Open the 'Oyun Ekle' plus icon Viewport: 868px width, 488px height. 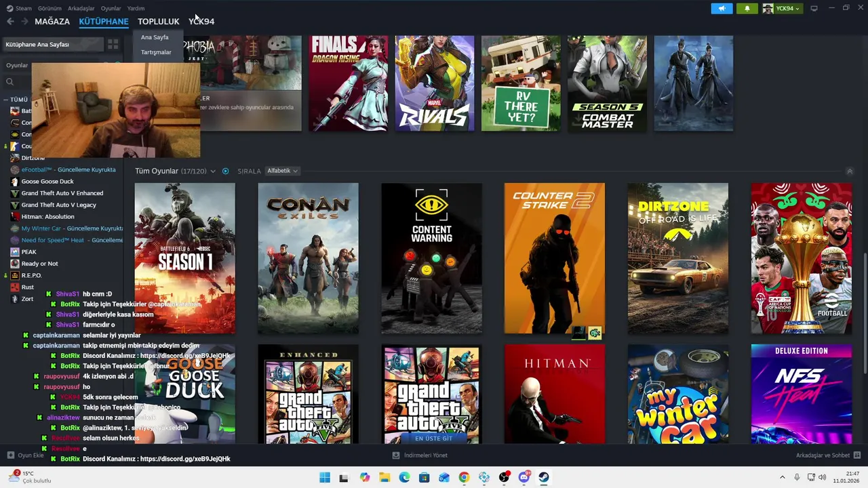10,455
